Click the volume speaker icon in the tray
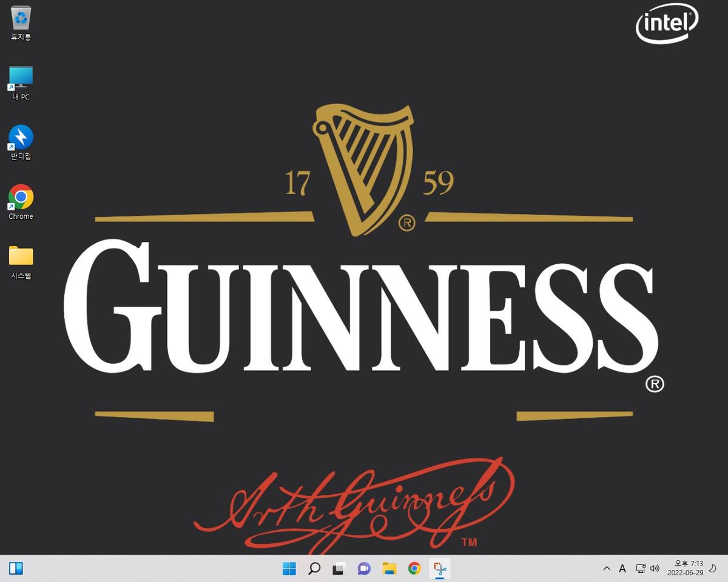The width and height of the screenshot is (728, 582). pos(654,569)
